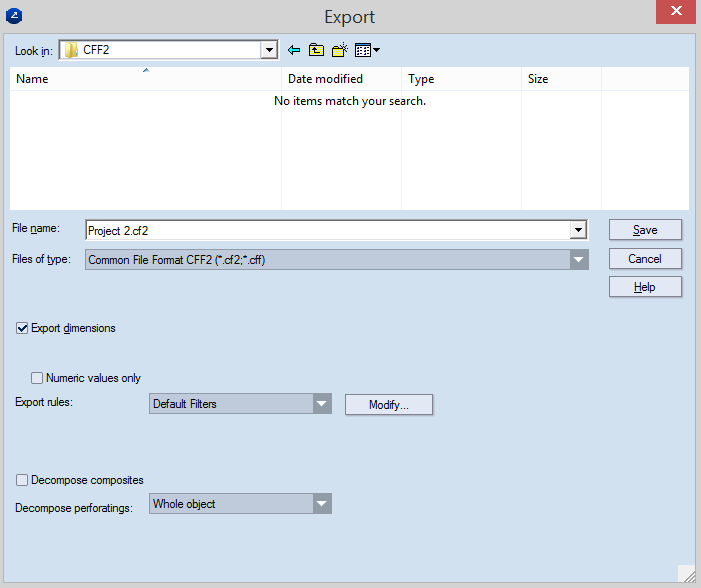Expand the Look in folder dropdown
701x588 pixels.
268,49
